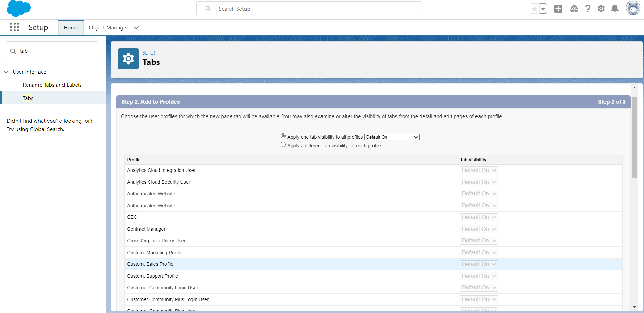Screen dimensions: 644x313
Task: Open the Trailhead guidance icon
Action: pos(574,9)
